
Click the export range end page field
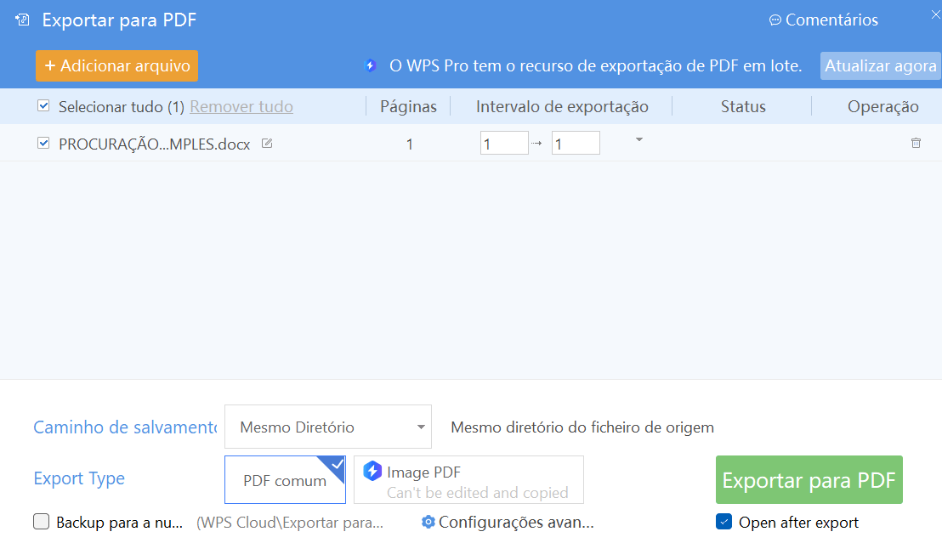[576, 143]
